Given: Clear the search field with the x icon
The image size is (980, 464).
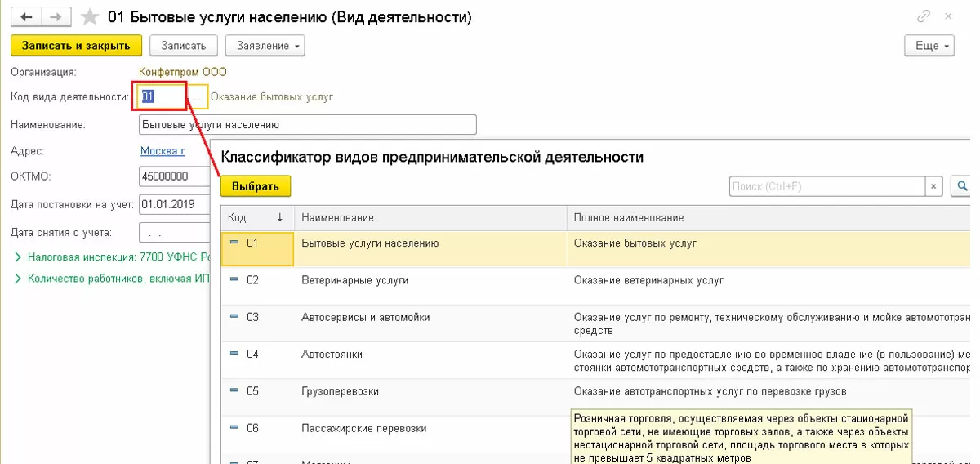Looking at the screenshot, I should [x=933, y=187].
